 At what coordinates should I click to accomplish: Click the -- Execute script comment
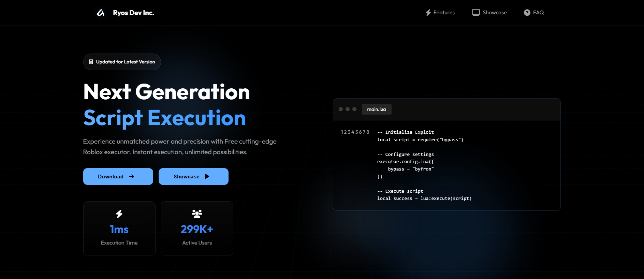tap(400, 191)
